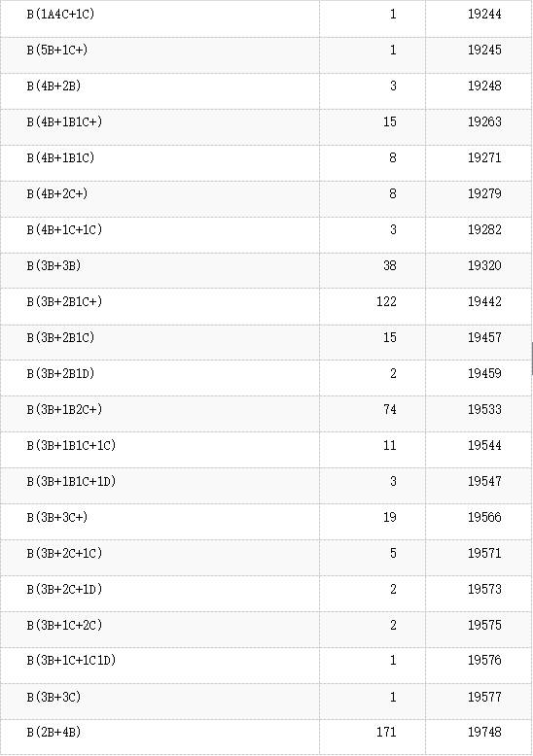
Task: Click the B(4B+2C+) label
Action: point(57,193)
